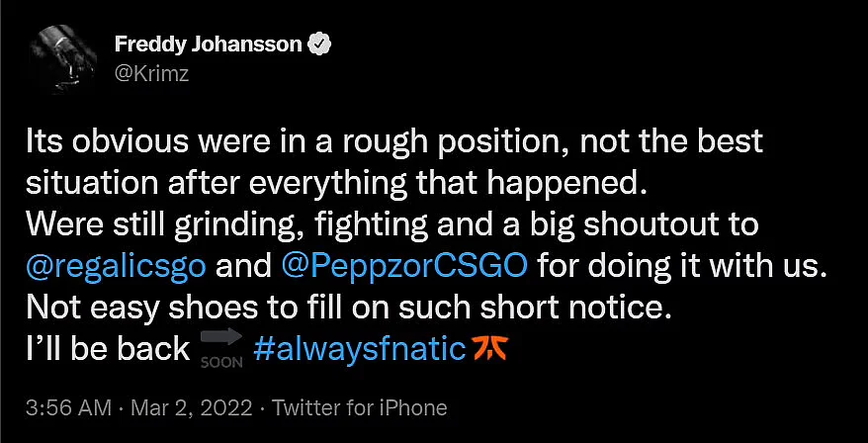Screen dimensions: 868x443
Task: Click the line starting "Its obvious were"
Action: click(x=394, y=142)
